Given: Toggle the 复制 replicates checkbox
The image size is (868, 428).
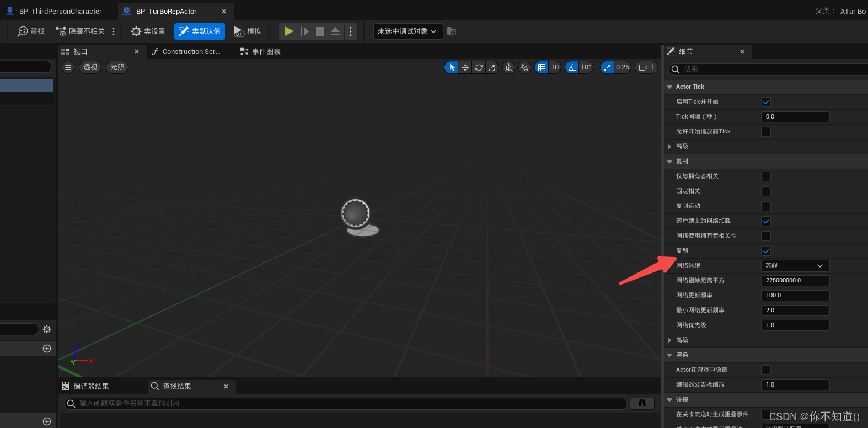Looking at the screenshot, I should pos(766,251).
